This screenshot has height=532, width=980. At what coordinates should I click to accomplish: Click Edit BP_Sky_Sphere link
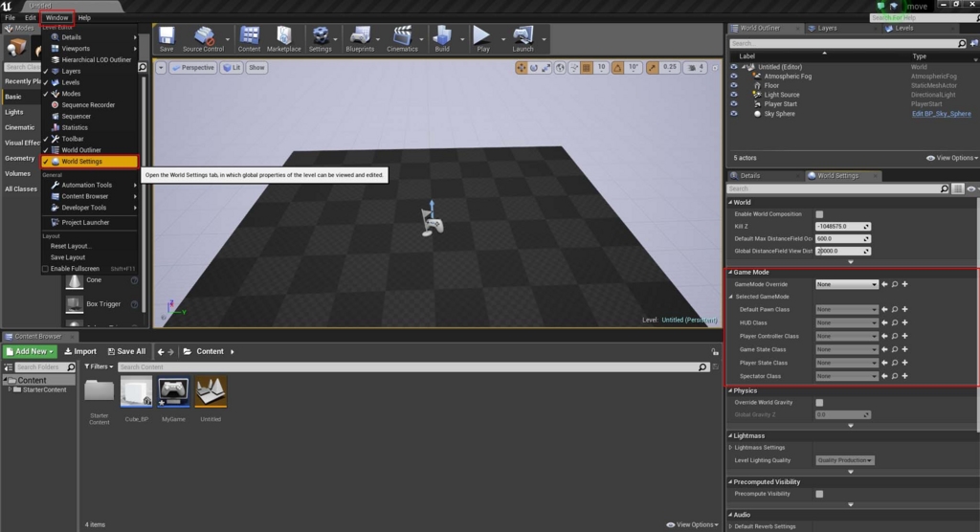point(941,114)
